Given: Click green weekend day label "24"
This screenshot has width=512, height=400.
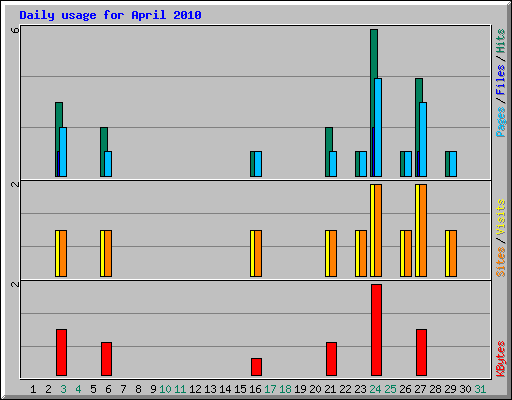Looking at the screenshot, I should (375, 389).
